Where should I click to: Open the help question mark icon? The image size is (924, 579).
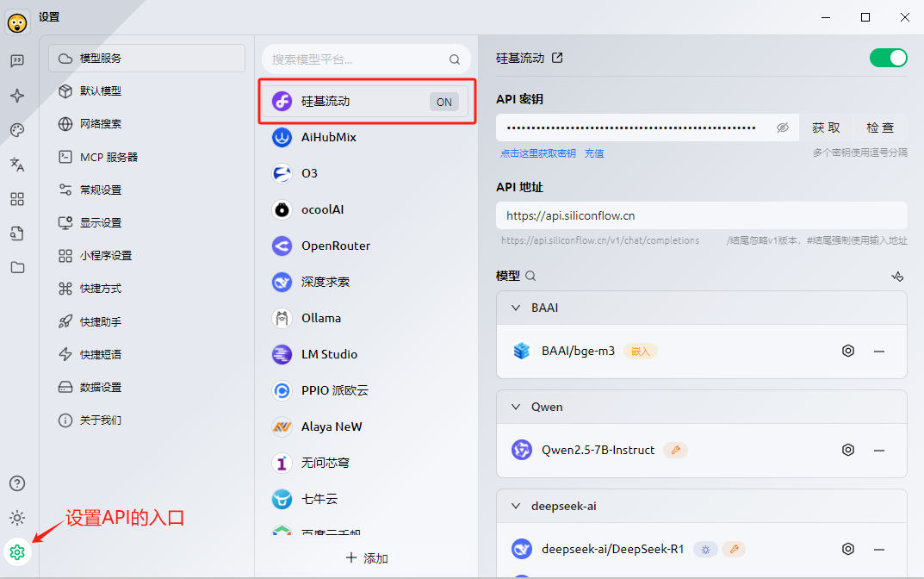click(17, 483)
